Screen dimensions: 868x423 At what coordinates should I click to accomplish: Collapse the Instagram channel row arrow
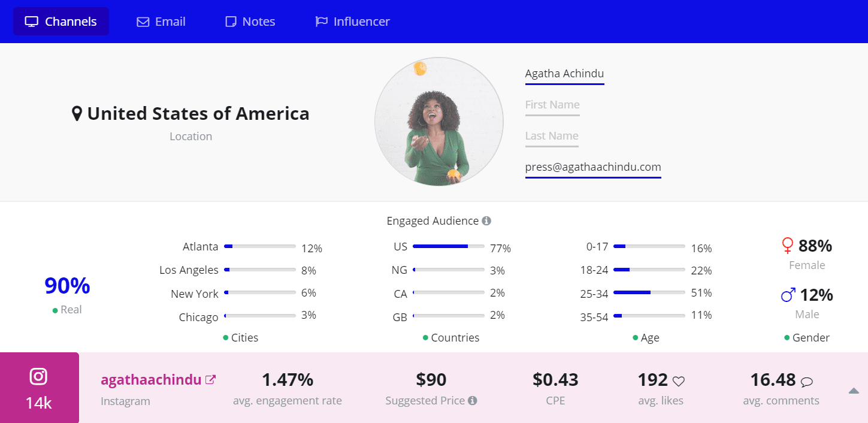(854, 391)
